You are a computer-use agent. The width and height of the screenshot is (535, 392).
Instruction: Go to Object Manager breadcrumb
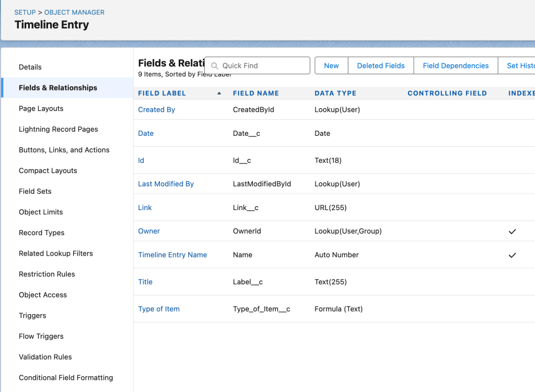pyautogui.click(x=74, y=12)
